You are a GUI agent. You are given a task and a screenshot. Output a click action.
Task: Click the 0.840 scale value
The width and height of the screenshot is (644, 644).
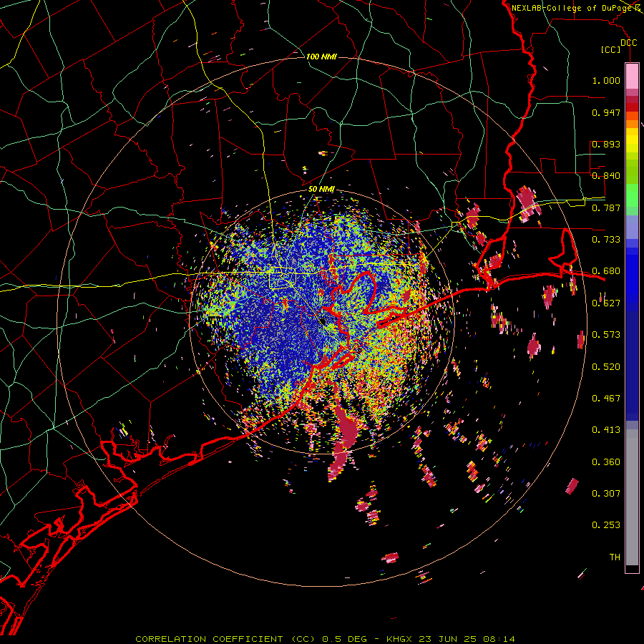click(606, 176)
